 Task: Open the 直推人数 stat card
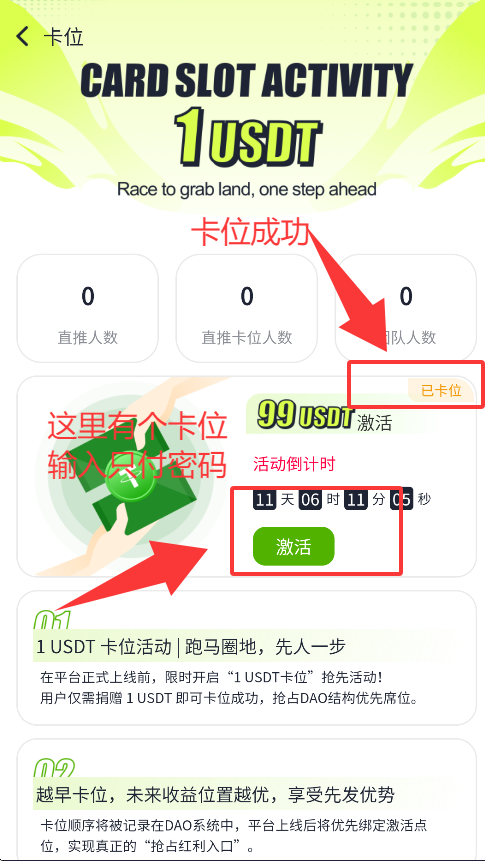tap(88, 309)
